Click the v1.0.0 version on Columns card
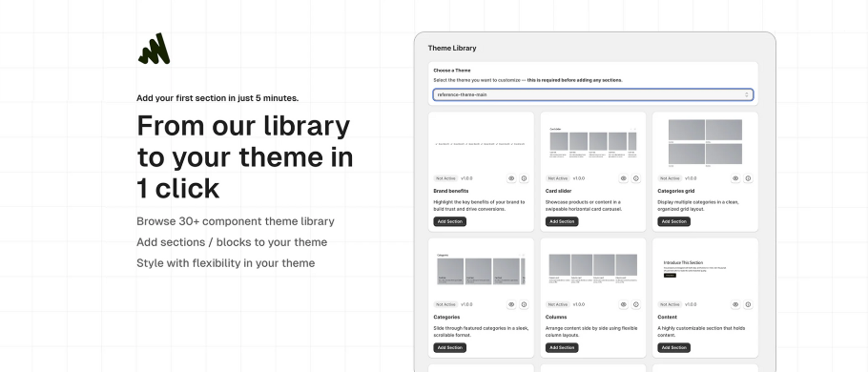The height and width of the screenshot is (372, 868). pyautogui.click(x=579, y=304)
